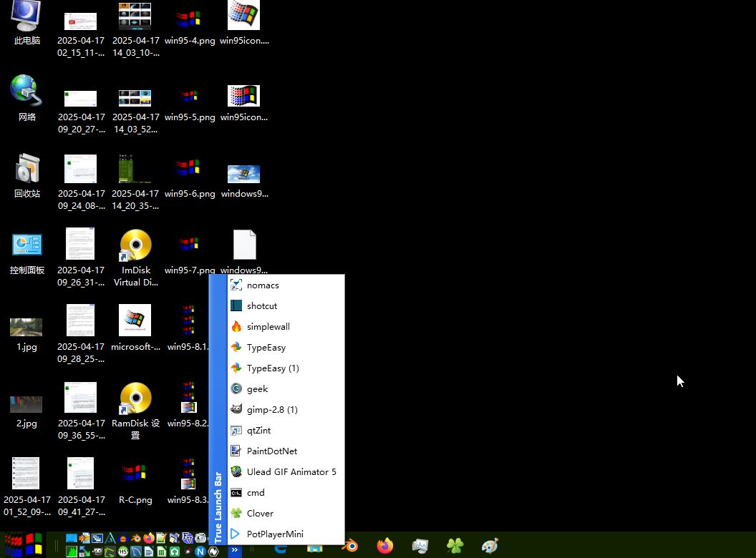
Task: Select the 回收站 recycle bin desktop icon
Action: 27,175
